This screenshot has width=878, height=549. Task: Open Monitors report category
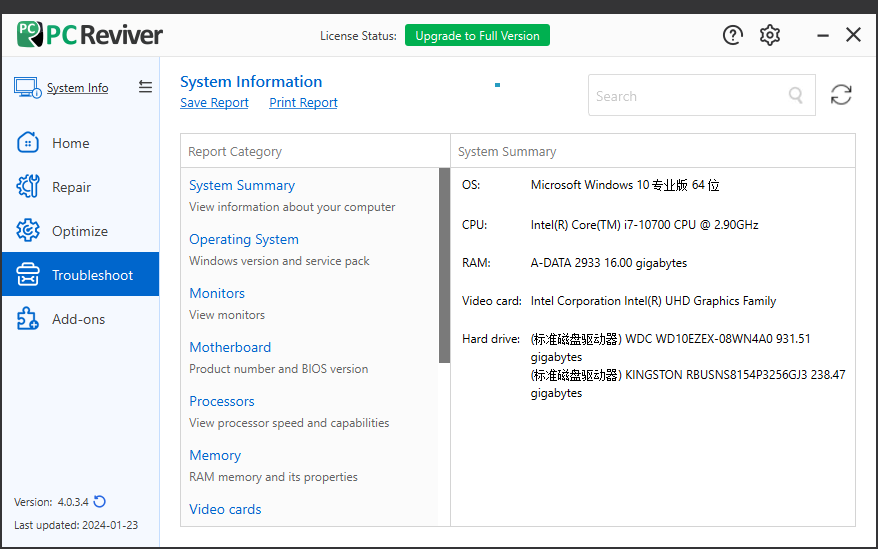click(217, 293)
